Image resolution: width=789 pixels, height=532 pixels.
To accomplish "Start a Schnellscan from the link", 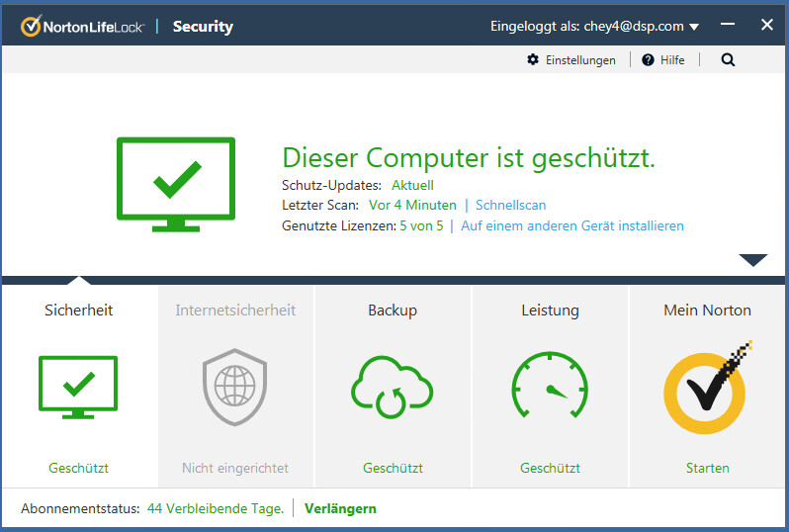I will (510, 206).
